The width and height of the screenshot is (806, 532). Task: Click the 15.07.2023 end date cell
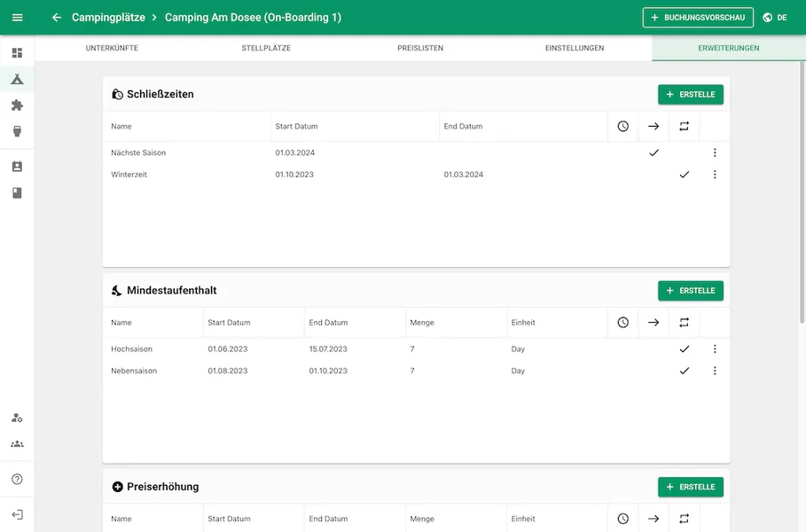click(x=328, y=349)
